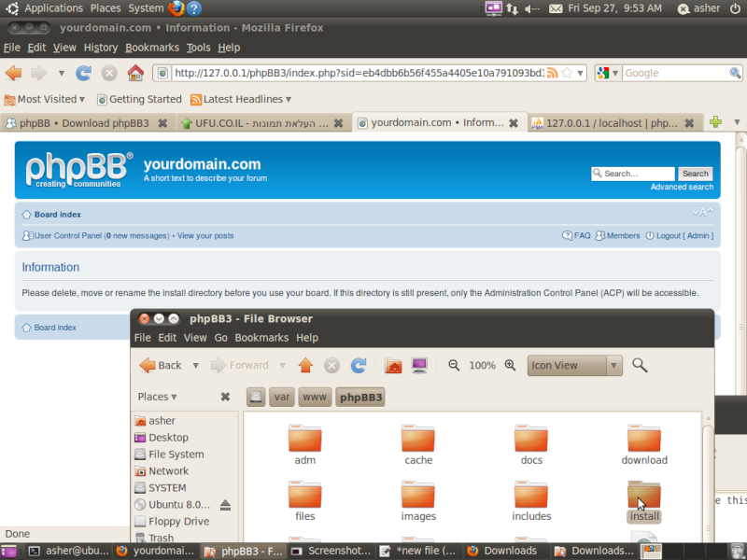Expand Most Visited bookmarks dropdown
The width and height of the screenshot is (747, 560).
point(82,100)
